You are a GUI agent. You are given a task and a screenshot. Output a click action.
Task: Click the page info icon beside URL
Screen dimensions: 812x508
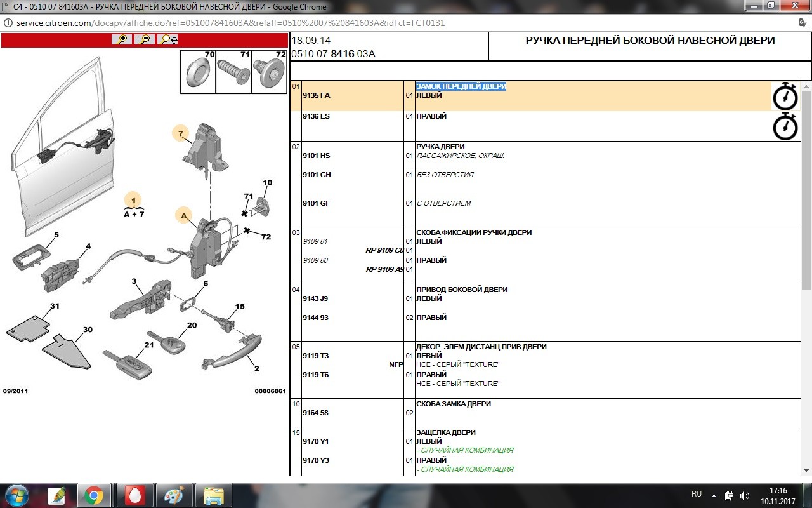click(8, 23)
